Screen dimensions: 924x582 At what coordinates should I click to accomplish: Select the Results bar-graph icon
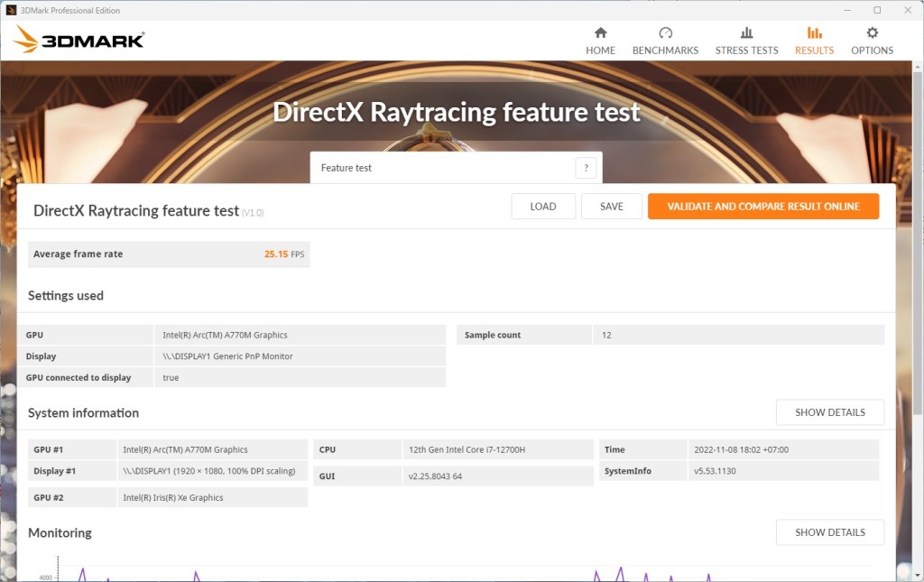815,33
